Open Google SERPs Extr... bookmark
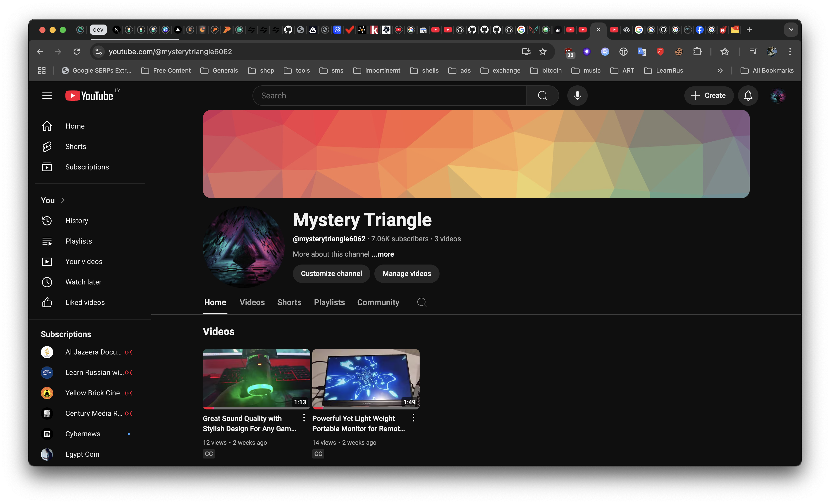The width and height of the screenshot is (830, 504). pos(96,71)
